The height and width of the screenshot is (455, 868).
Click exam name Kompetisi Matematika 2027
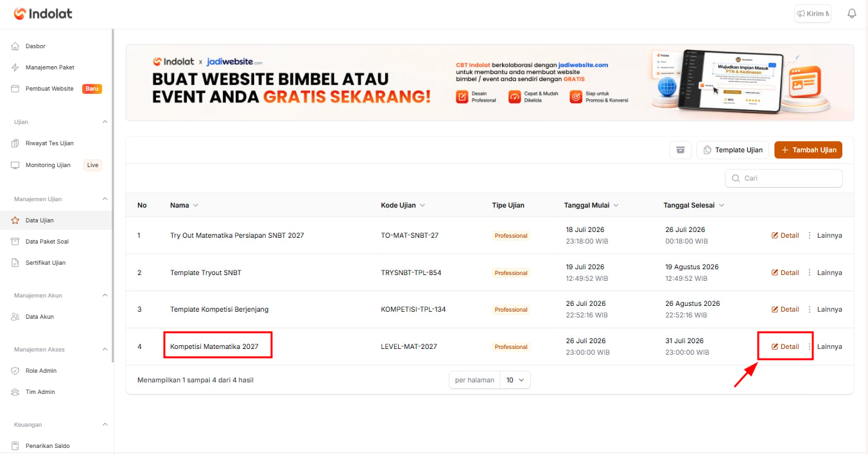tap(214, 346)
